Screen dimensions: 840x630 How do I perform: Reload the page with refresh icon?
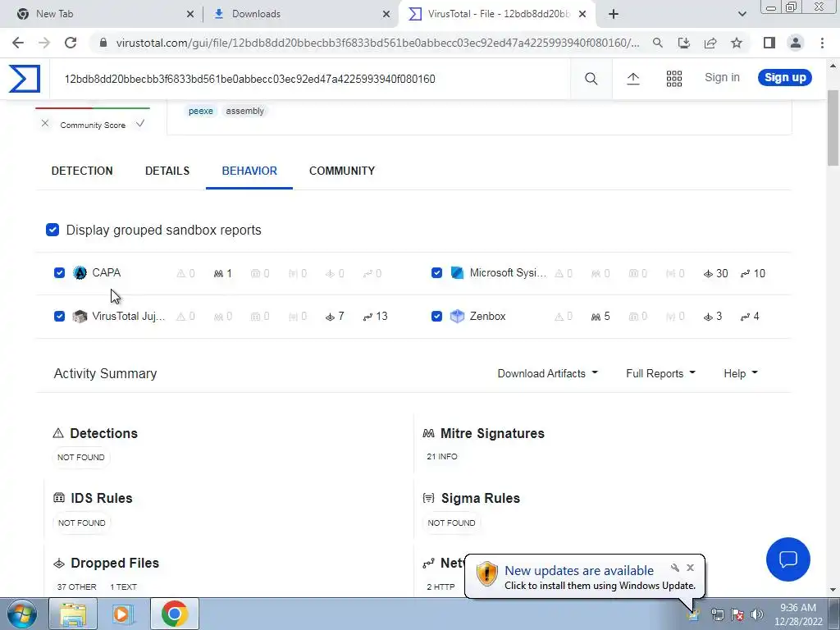[x=71, y=43]
